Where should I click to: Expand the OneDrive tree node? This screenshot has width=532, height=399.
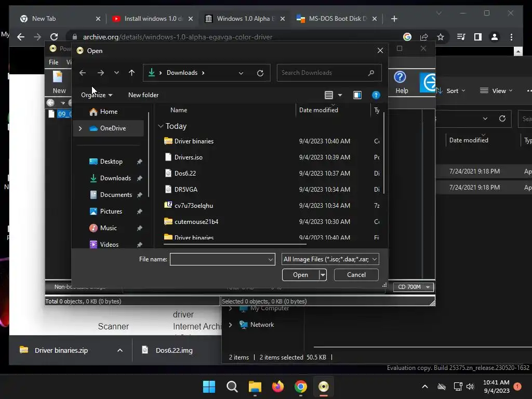click(x=81, y=128)
